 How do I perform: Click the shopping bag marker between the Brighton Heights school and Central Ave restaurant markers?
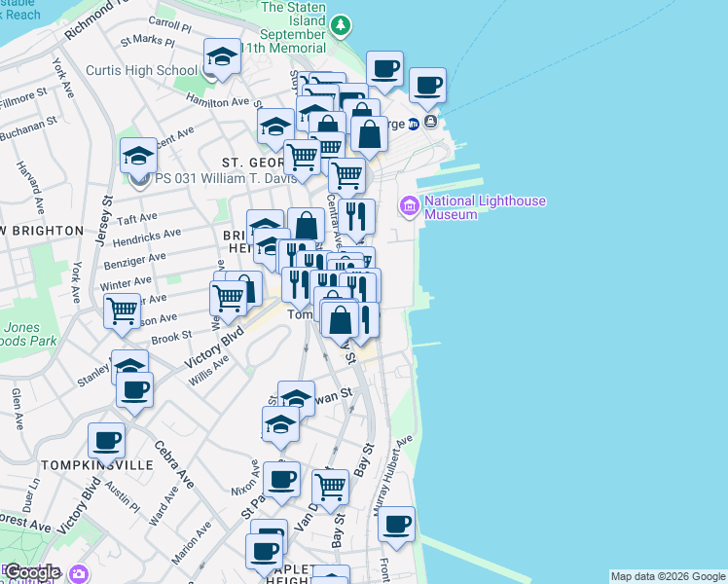306,226
